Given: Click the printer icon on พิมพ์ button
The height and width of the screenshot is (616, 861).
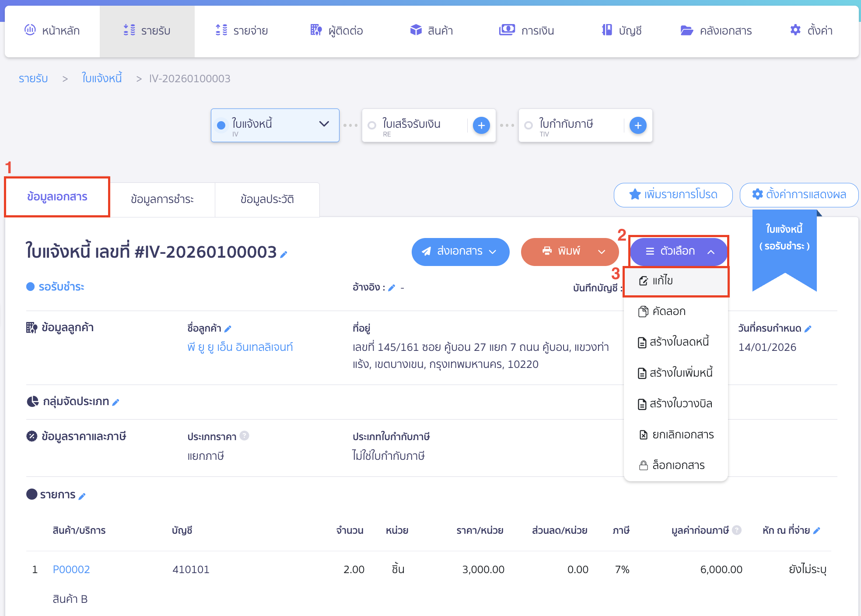Looking at the screenshot, I should click(547, 251).
